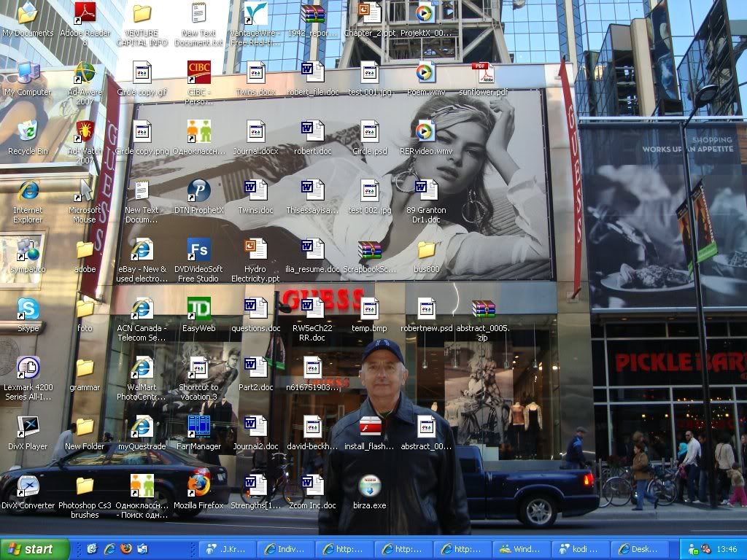
Task: Open the EasyWeb TD shortcut
Action: tap(198, 309)
